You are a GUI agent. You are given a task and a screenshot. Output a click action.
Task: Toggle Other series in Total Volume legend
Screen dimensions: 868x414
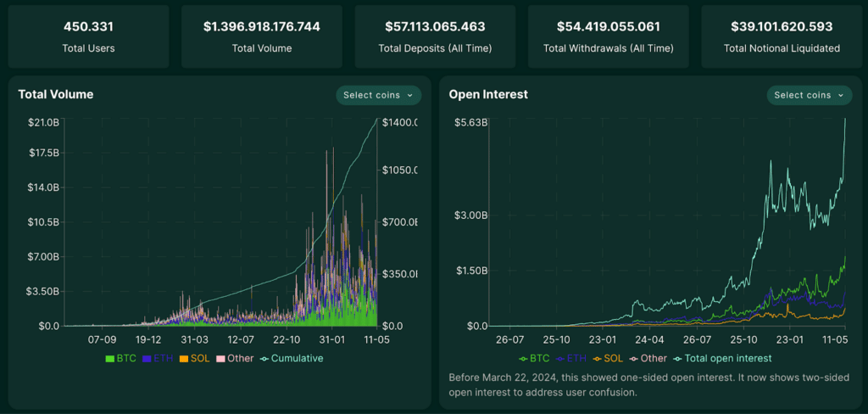(x=235, y=359)
